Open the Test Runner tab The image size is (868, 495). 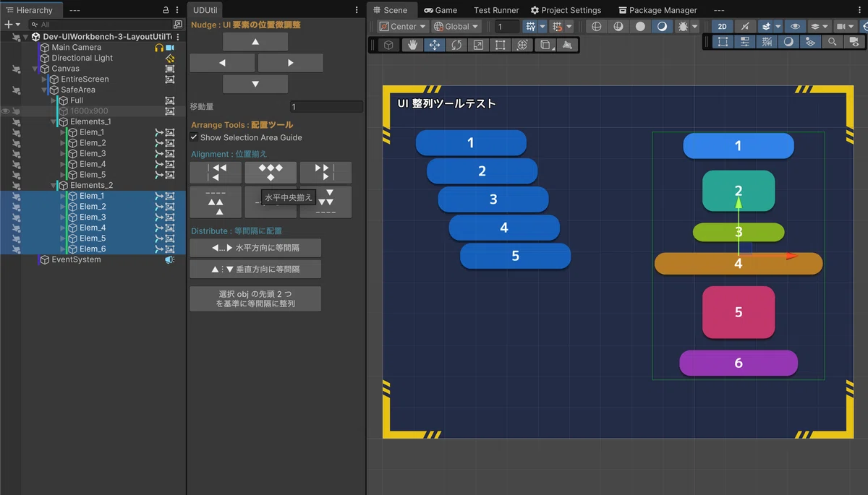point(496,10)
